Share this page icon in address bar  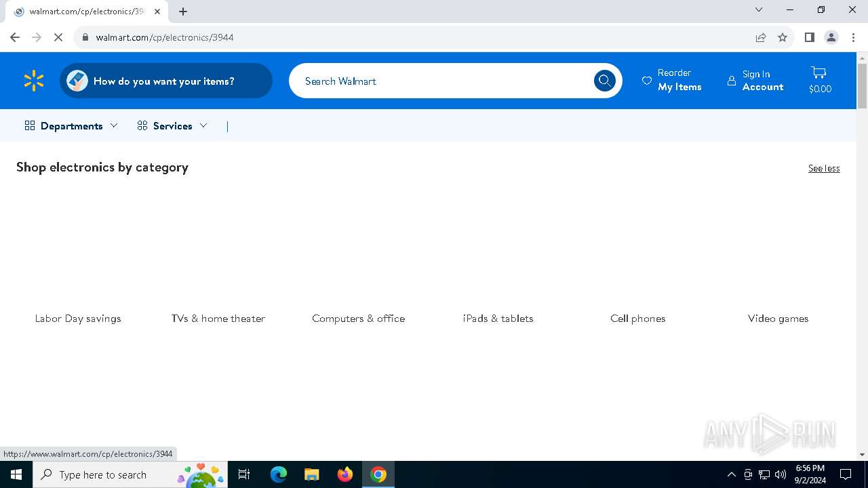tap(761, 37)
